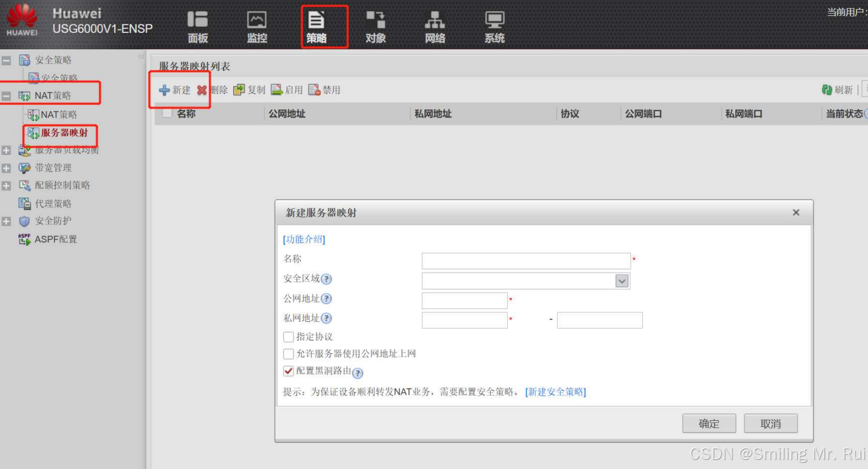Switch to the 策略 policy tab
Image resolution: width=868 pixels, height=469 pixels.
point(317,26)
